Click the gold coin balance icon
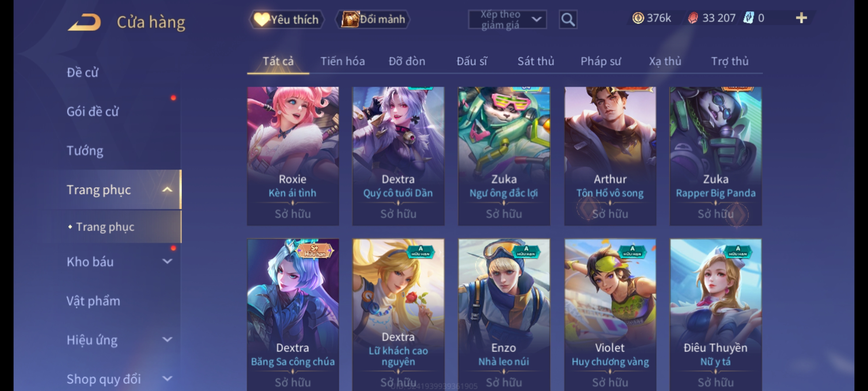Image resolution: width=868 pixels, height=391 pixels. [638, 18]
